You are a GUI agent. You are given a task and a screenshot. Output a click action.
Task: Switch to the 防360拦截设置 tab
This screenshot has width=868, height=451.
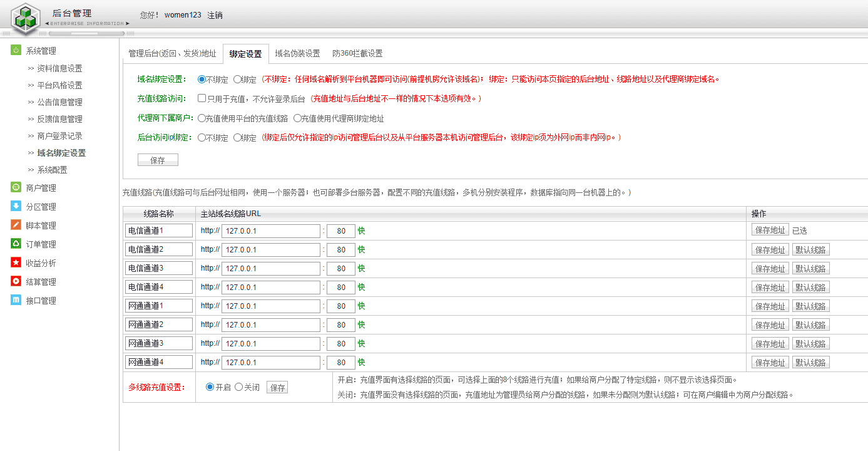[x=357, y=53]
